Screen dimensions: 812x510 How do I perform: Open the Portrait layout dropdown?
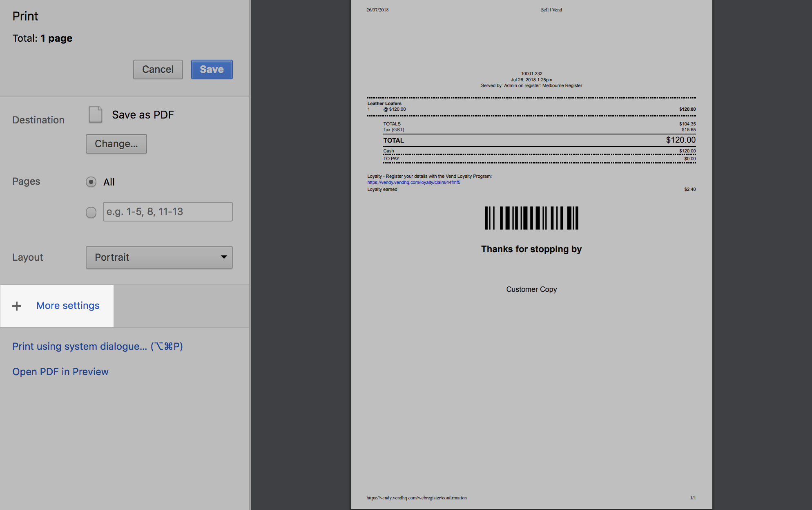pos(159,257)
